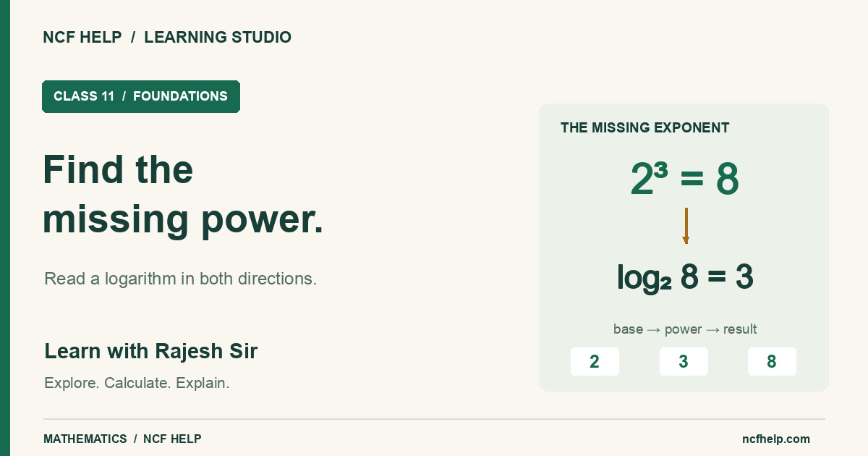
Task: Click 'Explore. Calculate. Explain.' tagline
Action: pos(137,383)
